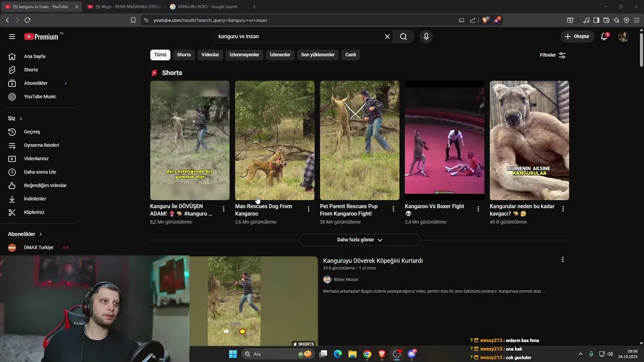Open options menu for Kanguru İle DÖVÜŞEN ADAM
Image resolution: width=644 pixels, height=362 pixels.
tap(224, 209)
